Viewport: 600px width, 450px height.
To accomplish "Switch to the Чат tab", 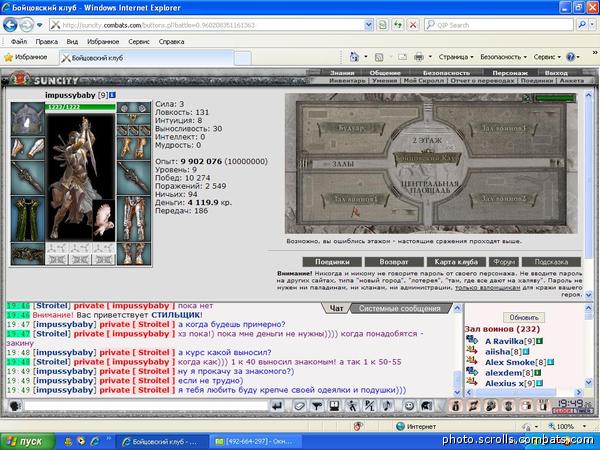I will click(336, 308).
